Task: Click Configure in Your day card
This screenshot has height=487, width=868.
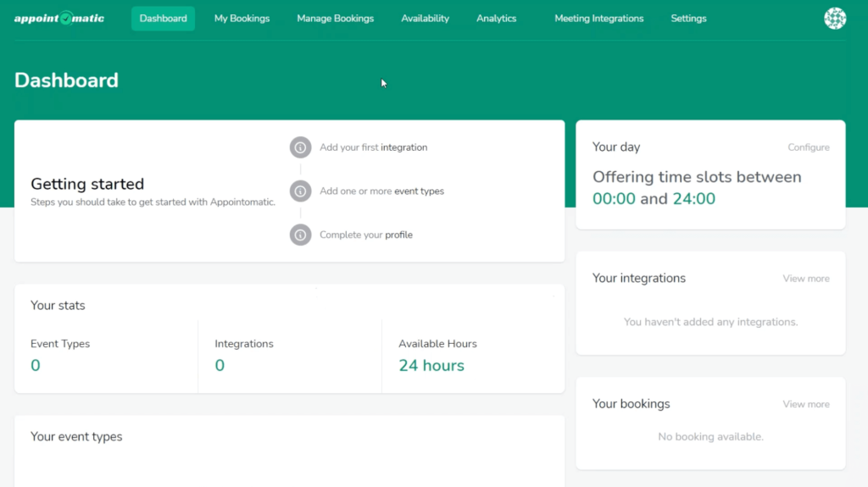Action: click(808, 147)
